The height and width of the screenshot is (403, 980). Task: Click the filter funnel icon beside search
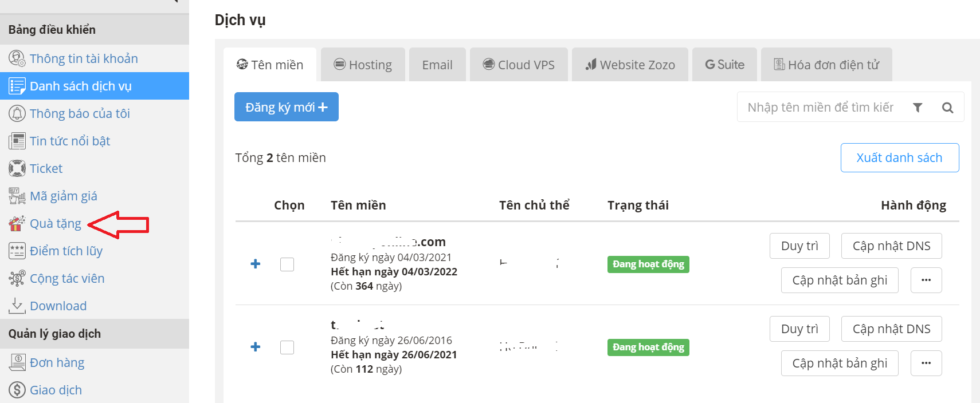918,107
